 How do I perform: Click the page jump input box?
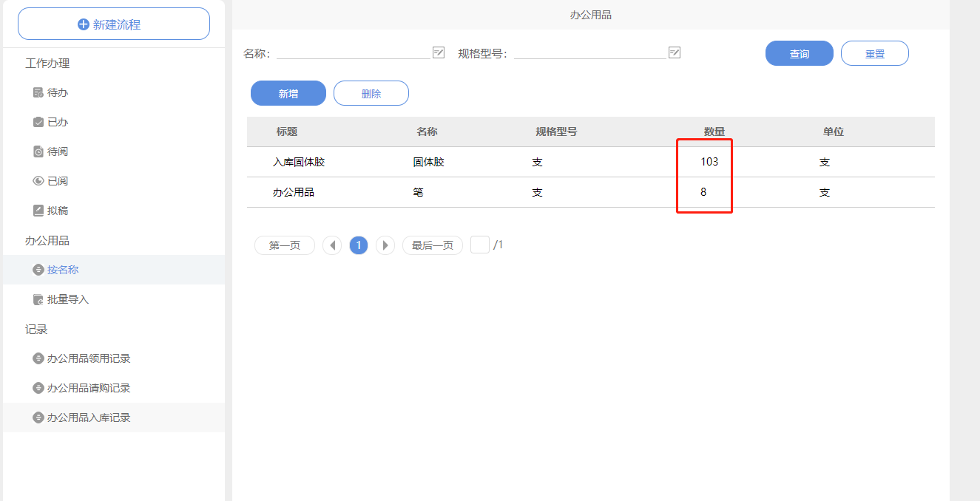480,245
